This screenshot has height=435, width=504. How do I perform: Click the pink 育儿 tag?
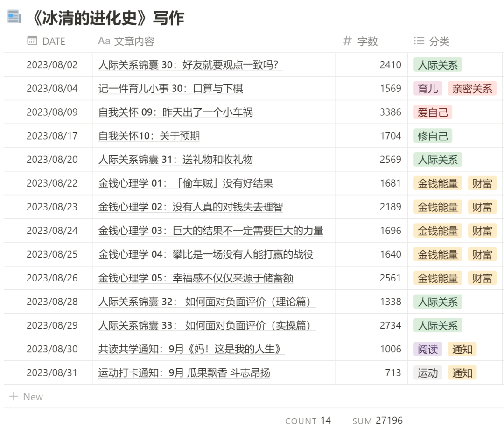[x=428, y=88]
